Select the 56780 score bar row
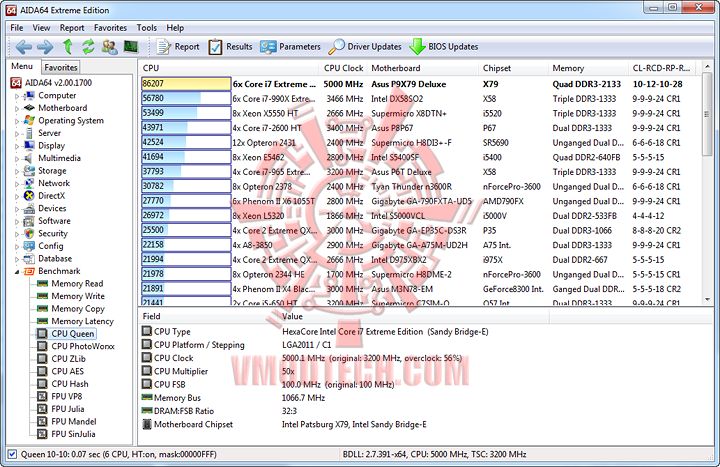 [186, 98]
